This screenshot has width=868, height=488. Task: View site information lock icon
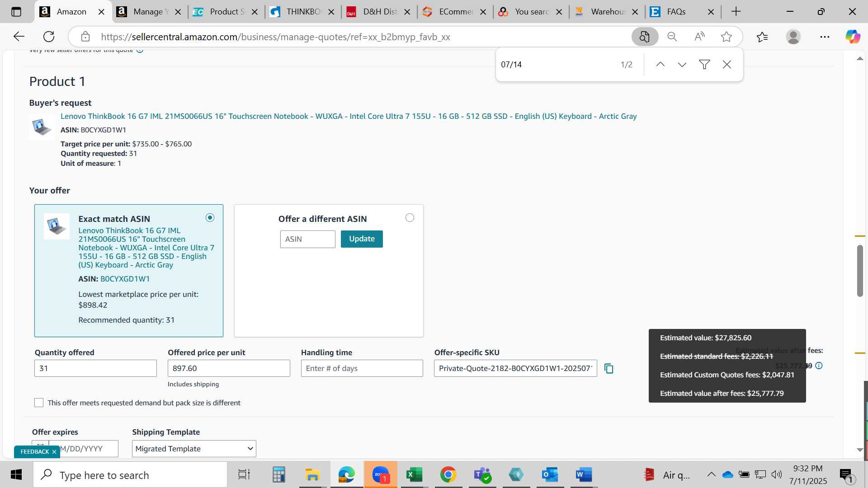85,37
